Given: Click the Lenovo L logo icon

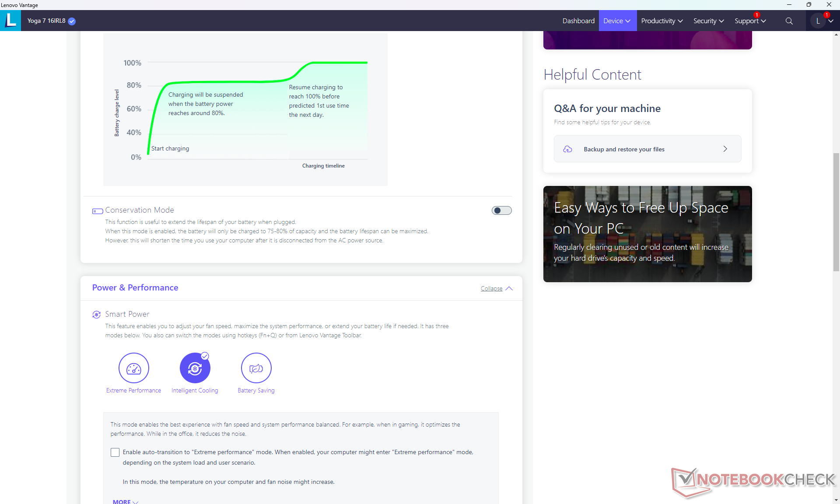Looking at the screenshot, I should click(10, 21).
